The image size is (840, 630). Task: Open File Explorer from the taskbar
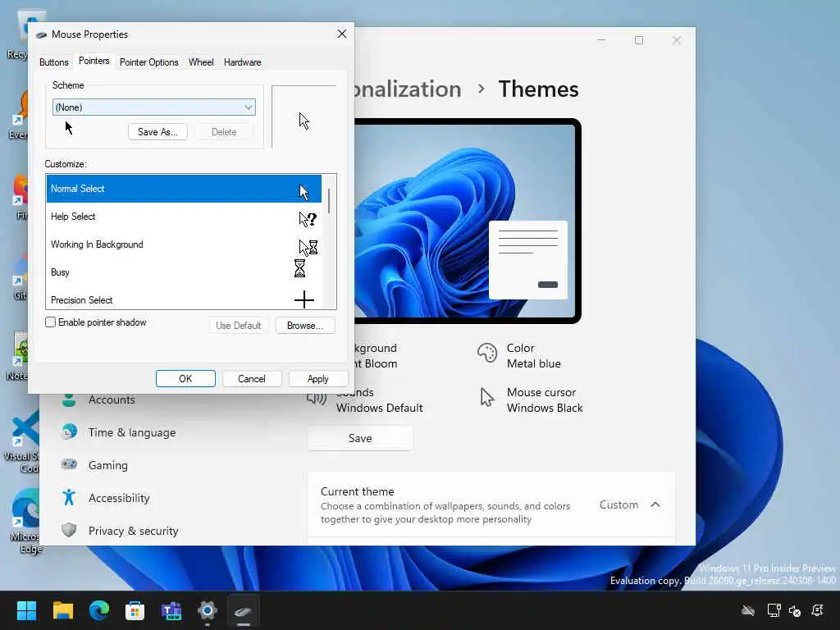[62, 610]
